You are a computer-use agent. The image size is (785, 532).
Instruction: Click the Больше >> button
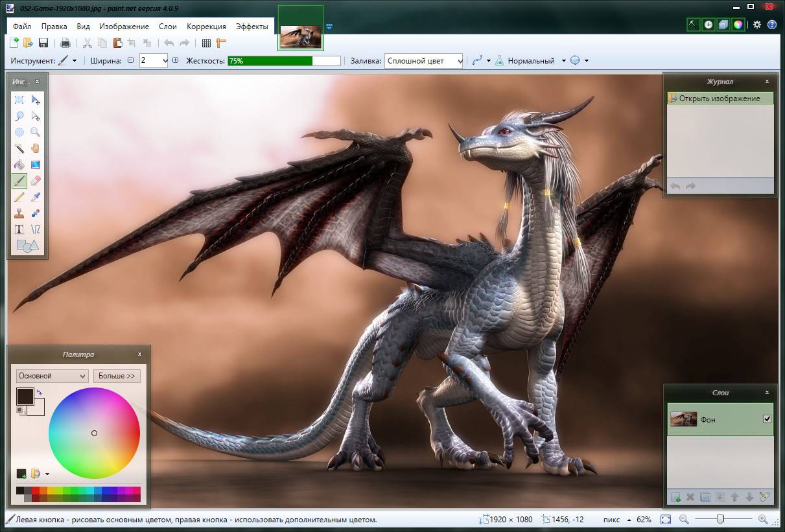(117, 376)
